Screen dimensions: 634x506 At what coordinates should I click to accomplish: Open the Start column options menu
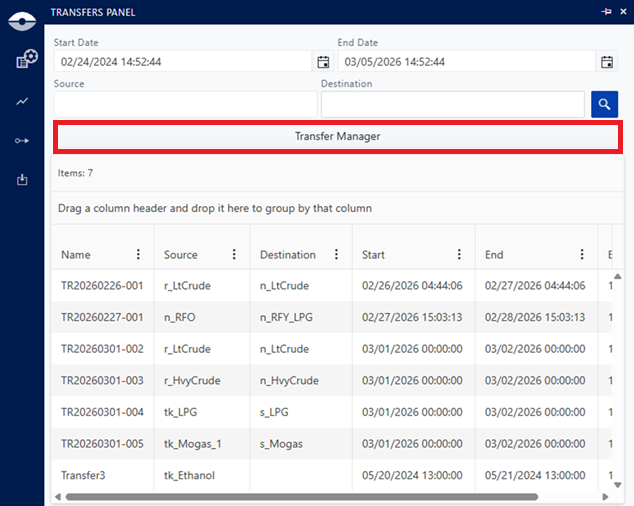[459, 254]
